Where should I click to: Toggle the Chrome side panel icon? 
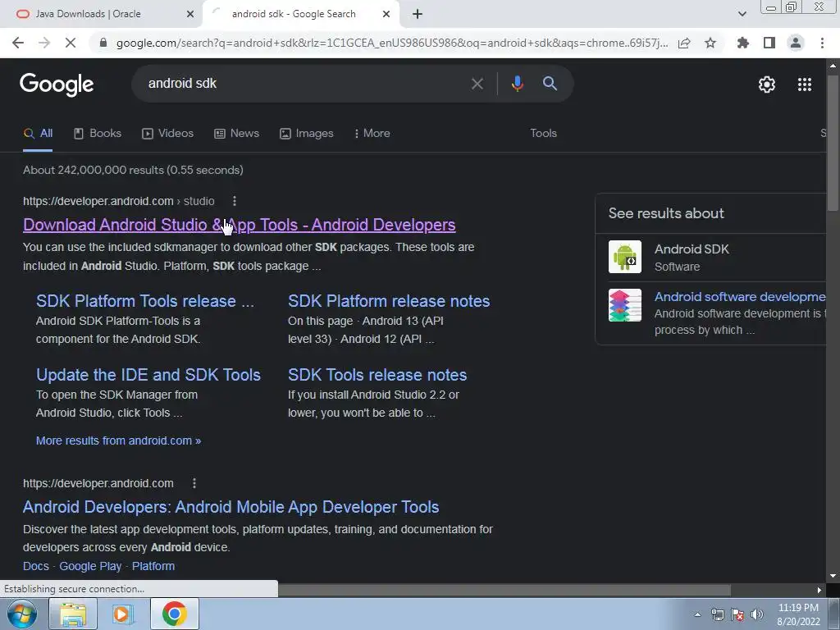pos(769,43)
